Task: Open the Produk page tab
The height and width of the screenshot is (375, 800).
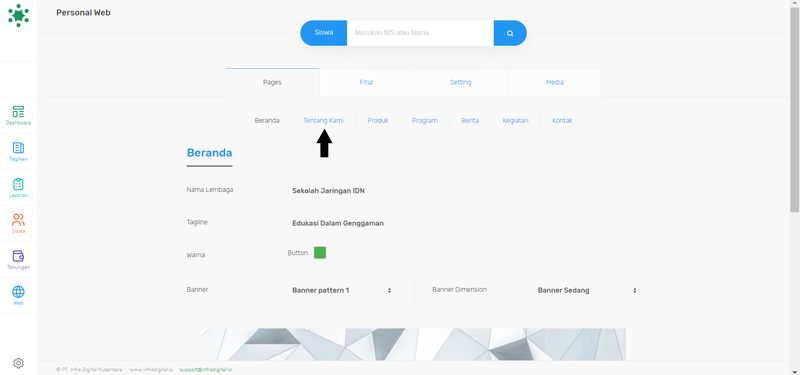Action: tap(378, 121)
